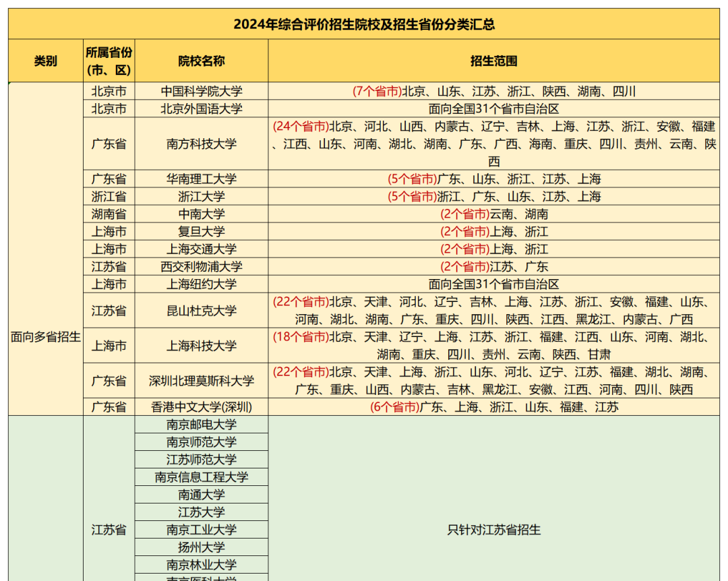Click 江苏省 in 西交利物浦大学 row
Screen dimensions: 728x581
click(109, 267)
